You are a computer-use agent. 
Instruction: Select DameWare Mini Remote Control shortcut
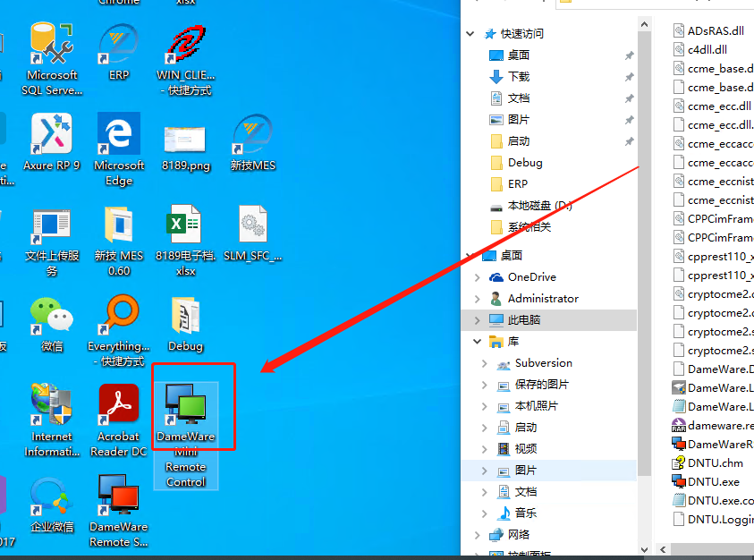coord(186,436)
